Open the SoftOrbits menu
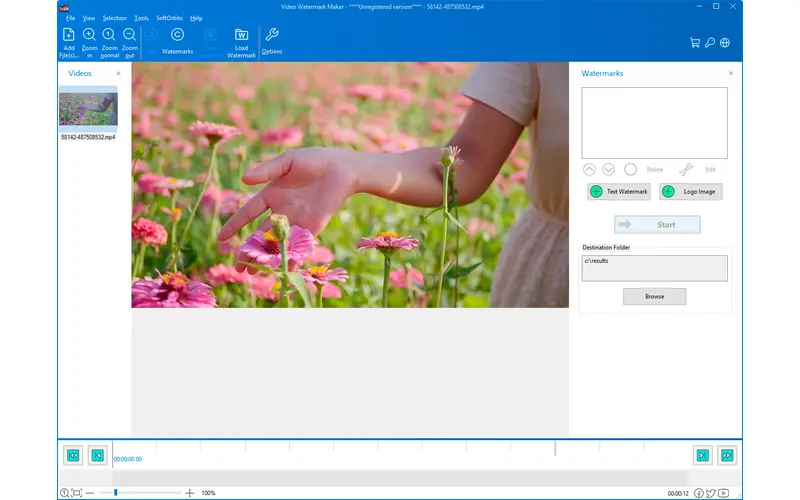The height and width of the screenshot is (500, 800). pyautogui.click(x=169, y=18)
